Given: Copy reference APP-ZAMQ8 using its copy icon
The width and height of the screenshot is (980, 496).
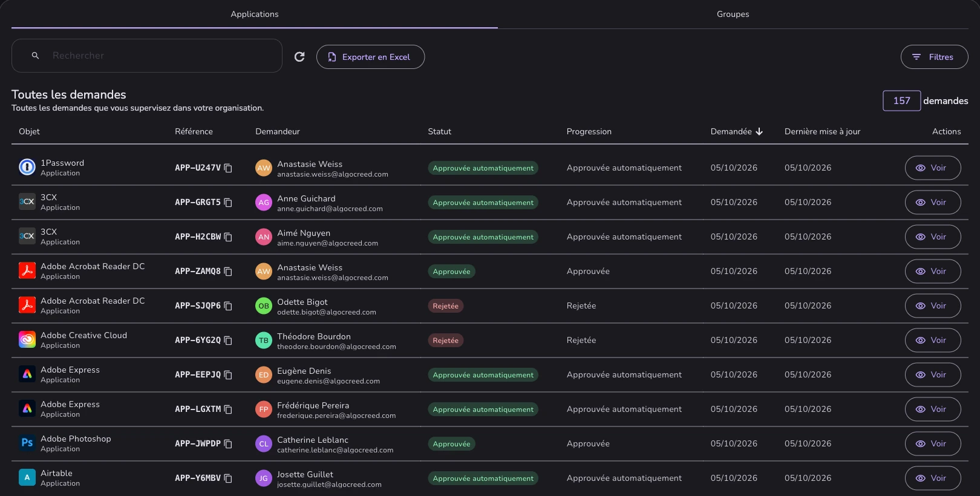Looking at the screenshot, I should pos(228,272).
